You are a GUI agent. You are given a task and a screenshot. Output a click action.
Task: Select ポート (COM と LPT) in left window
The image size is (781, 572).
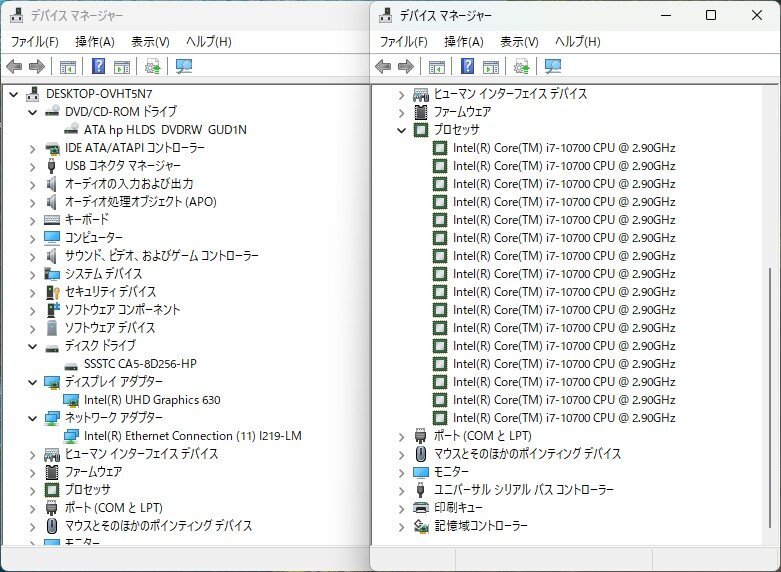click(x=114, y=507)
